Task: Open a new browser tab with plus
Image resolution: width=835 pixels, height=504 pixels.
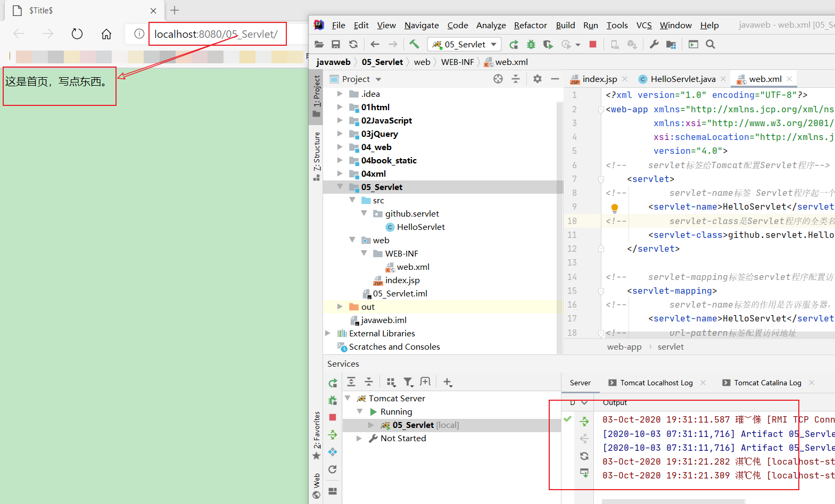Action: tap(175, 10)
